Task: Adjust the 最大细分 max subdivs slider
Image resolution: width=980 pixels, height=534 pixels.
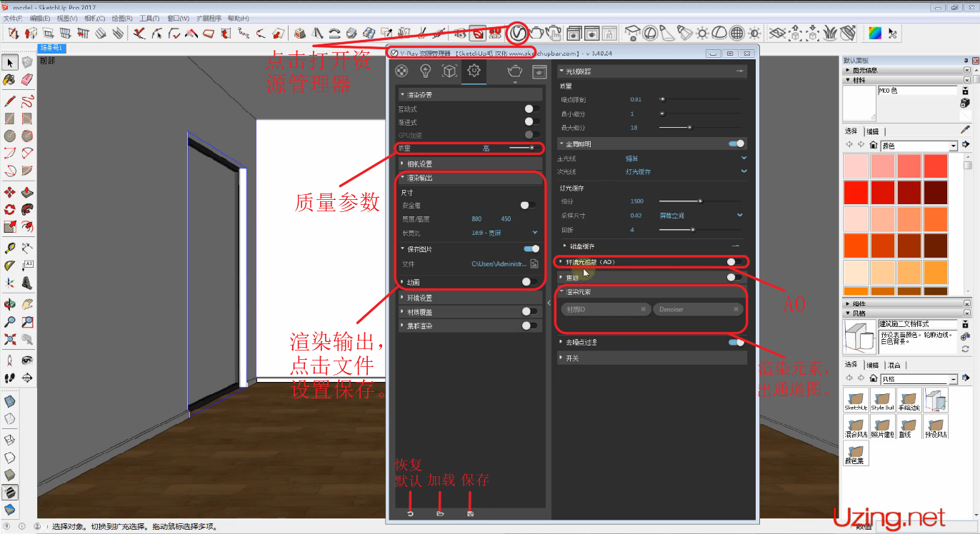Action: (x=700, y=127)
